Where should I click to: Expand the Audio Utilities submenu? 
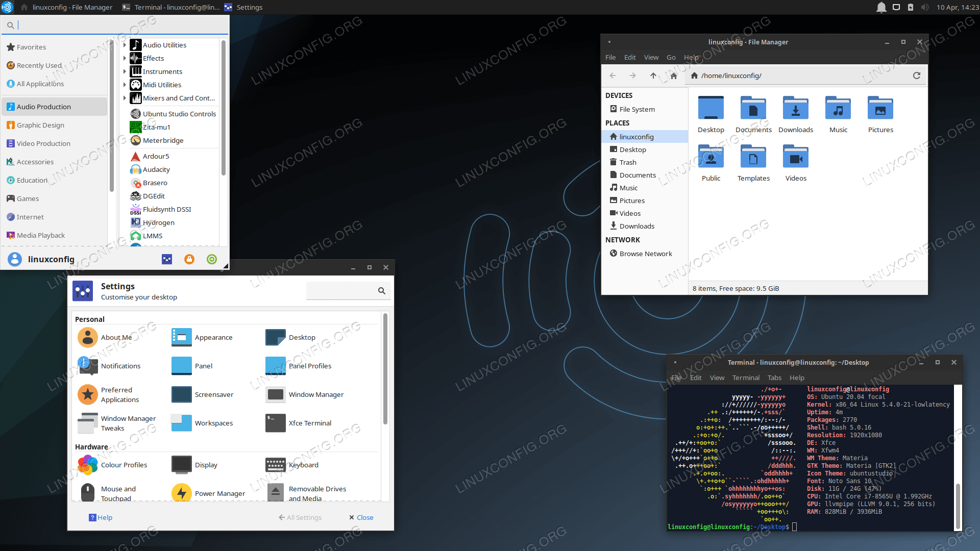pyautogui.click(x=125, y=45)
